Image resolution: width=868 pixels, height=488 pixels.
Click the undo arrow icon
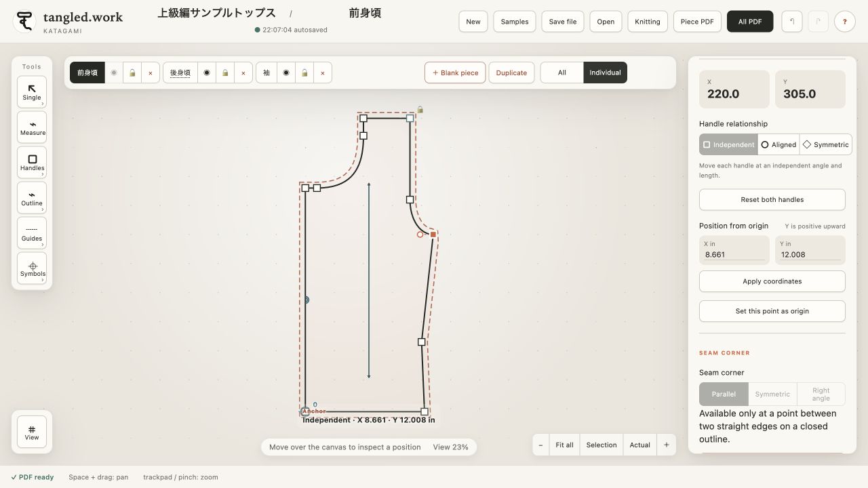click(x=792, y=22)
